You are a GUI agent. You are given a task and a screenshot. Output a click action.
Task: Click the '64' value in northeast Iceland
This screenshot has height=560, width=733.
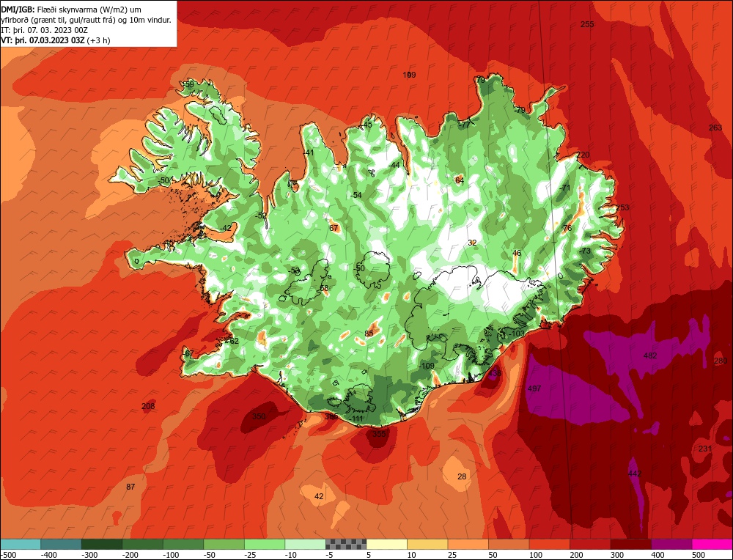tap(460, 180)
